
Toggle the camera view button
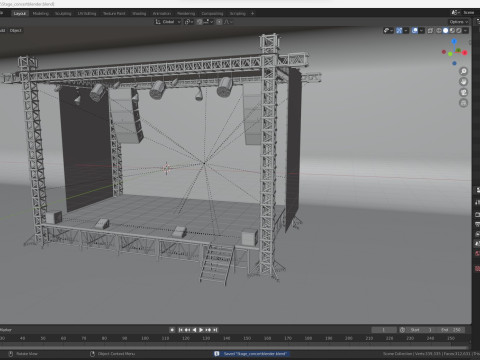[463, 92]
